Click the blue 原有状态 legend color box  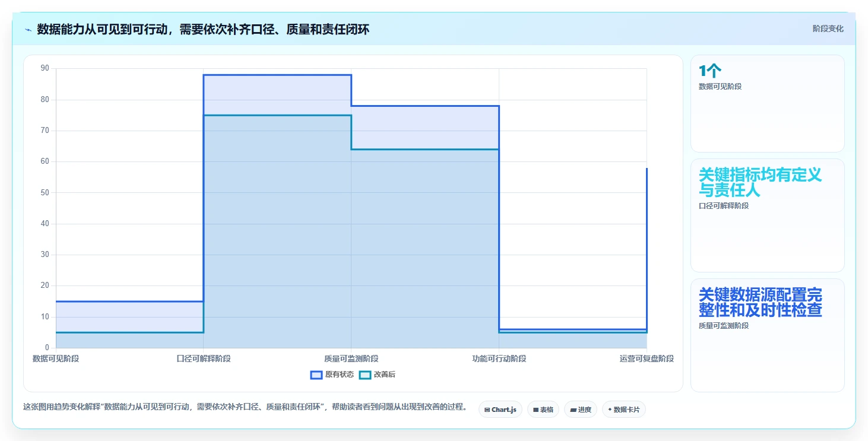click(x=316, y=375)
